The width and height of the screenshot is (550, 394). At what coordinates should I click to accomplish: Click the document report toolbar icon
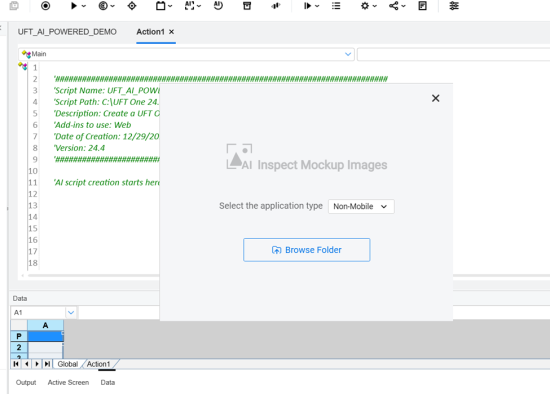pyautogui.click(x=423, y=6)
